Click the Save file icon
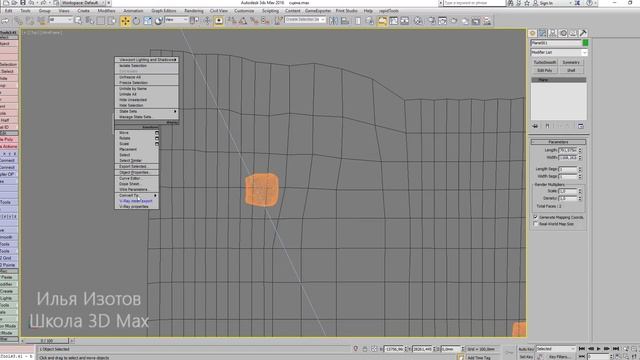This screenshot has height=360, width=640. click(x=23, y=3)
